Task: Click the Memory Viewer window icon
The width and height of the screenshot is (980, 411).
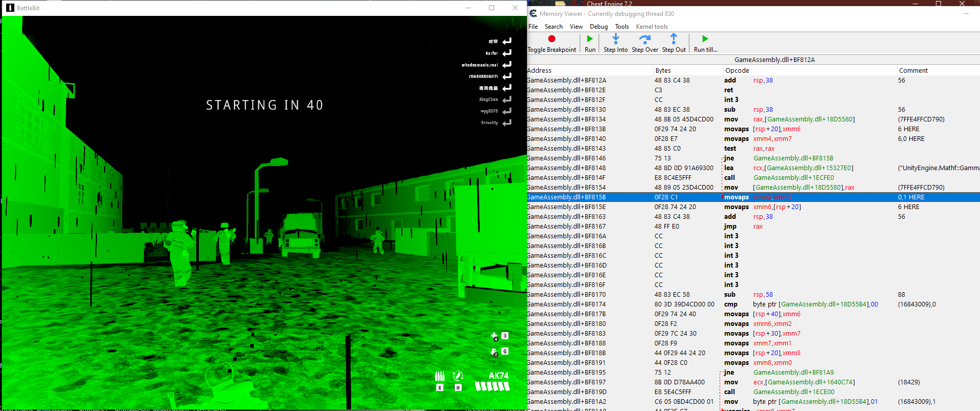Action: coord(533,14)
